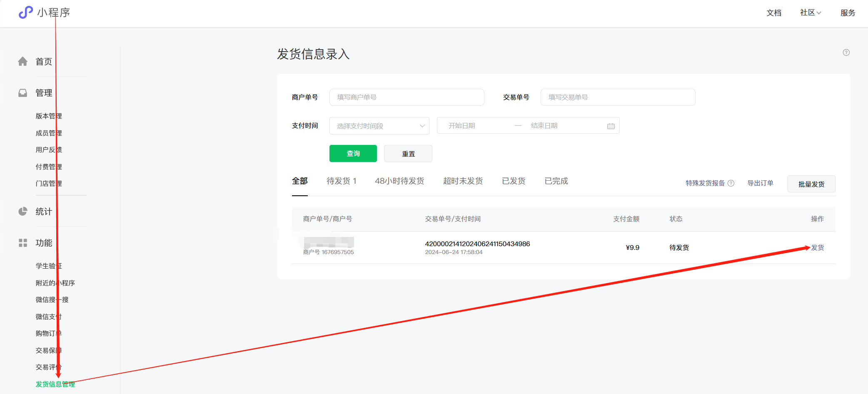Open the calendar icon in date range field

point(611,126)
